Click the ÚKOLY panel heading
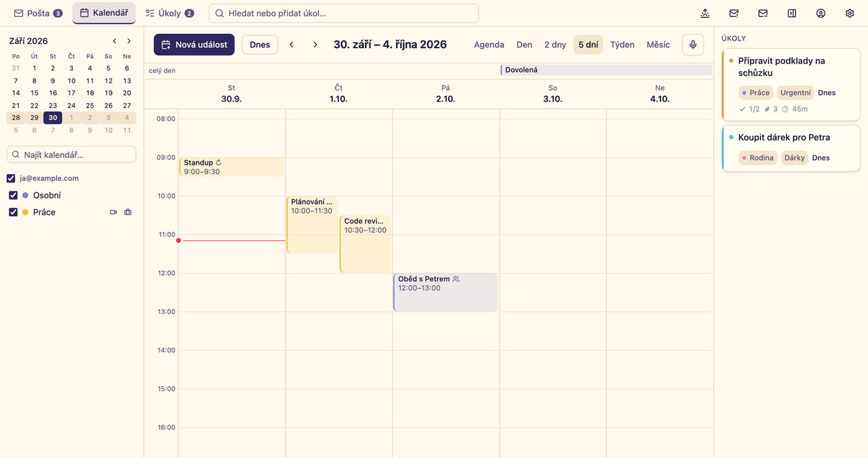Viewport: 868px width, 458px height. tap(734, 39)
